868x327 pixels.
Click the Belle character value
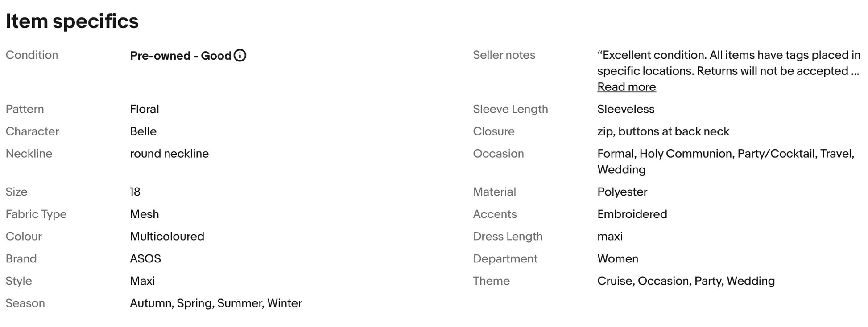(x=143, y=131)
